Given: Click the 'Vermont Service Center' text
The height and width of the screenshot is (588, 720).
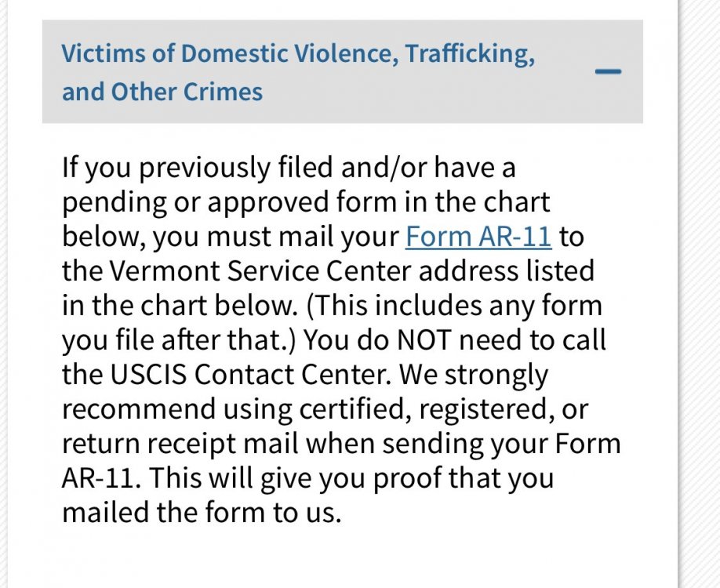Looking at the screenshot, I should coord(261,270).
